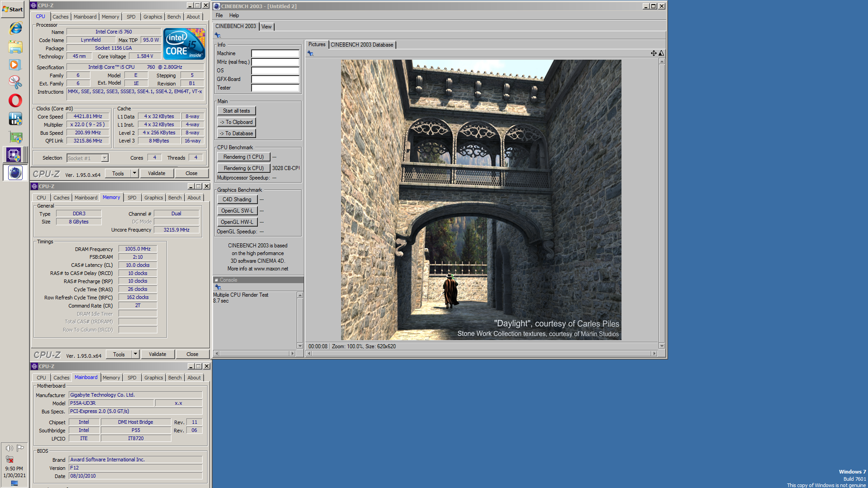Image resolution: width=868 pixels, height=488 pixels.
Task: Run the C4D Shading test
Action: click(237, 199)
